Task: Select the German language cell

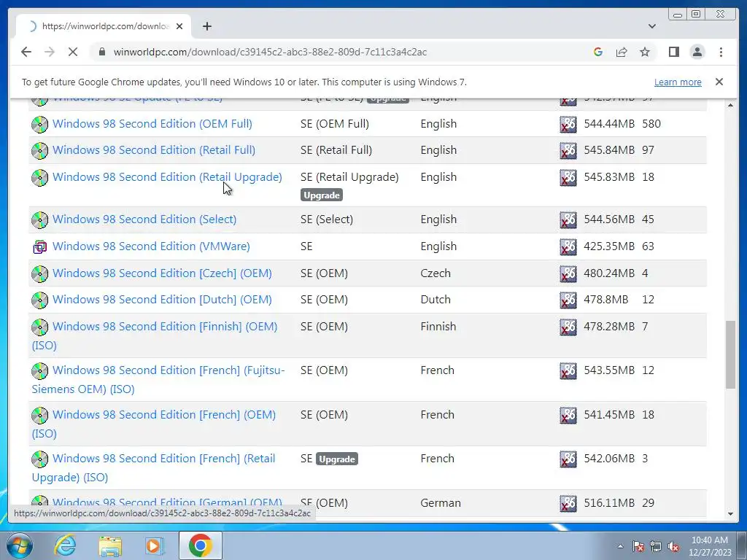Action: pyautogui.click(x=441, y=503)
